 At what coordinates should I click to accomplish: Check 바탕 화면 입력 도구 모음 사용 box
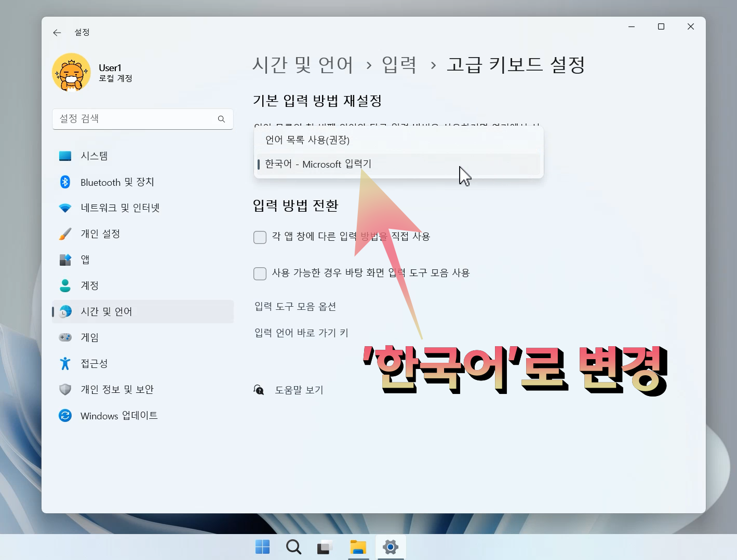click(x=260, y=274)
